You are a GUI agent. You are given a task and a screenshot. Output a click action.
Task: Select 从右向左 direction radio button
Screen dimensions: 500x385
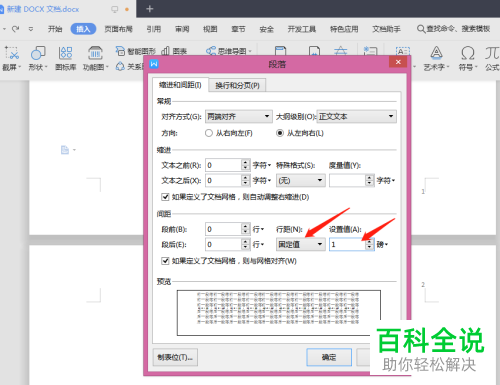pyautogui.click(x=209, y=133)
